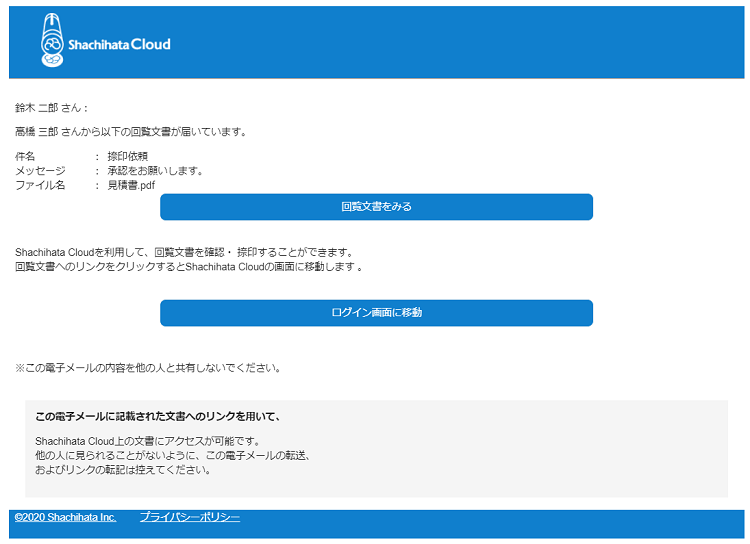Click the text 文書にアクセスが可能です
The width and height of the screenshot is (750, 544).
[147, 441]
